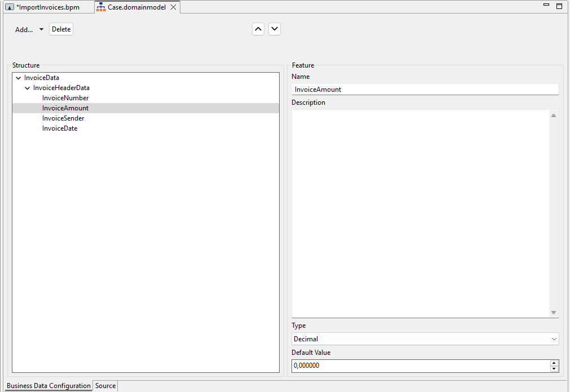Select InvoiceNumber in the structure tree

(x=65, y=98)
